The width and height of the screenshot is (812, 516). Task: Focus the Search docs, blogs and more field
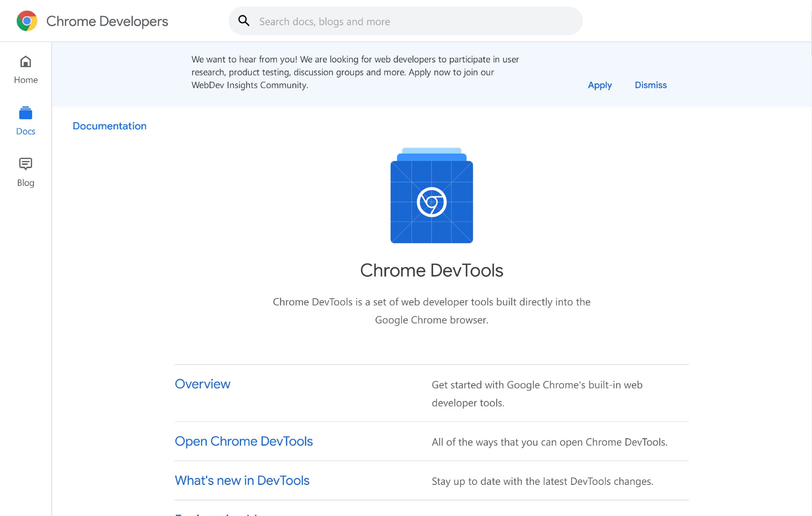pyautogui.click(x=405, y=22)
